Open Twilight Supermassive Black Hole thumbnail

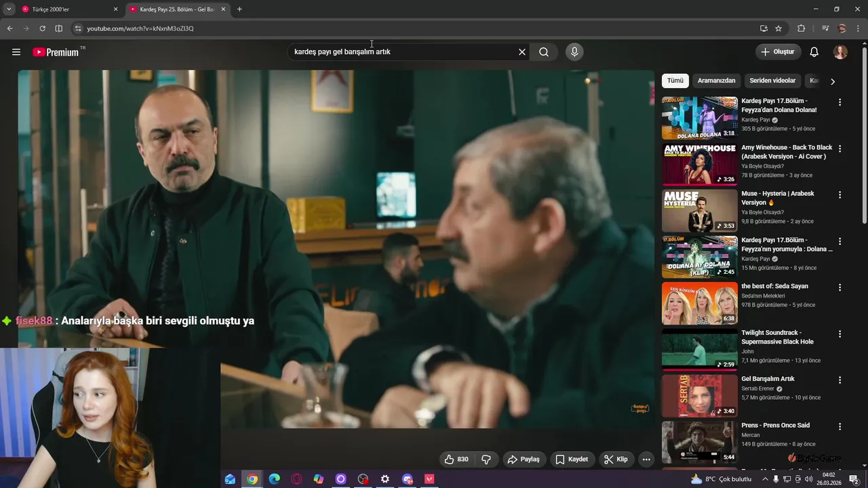[699, 350]
